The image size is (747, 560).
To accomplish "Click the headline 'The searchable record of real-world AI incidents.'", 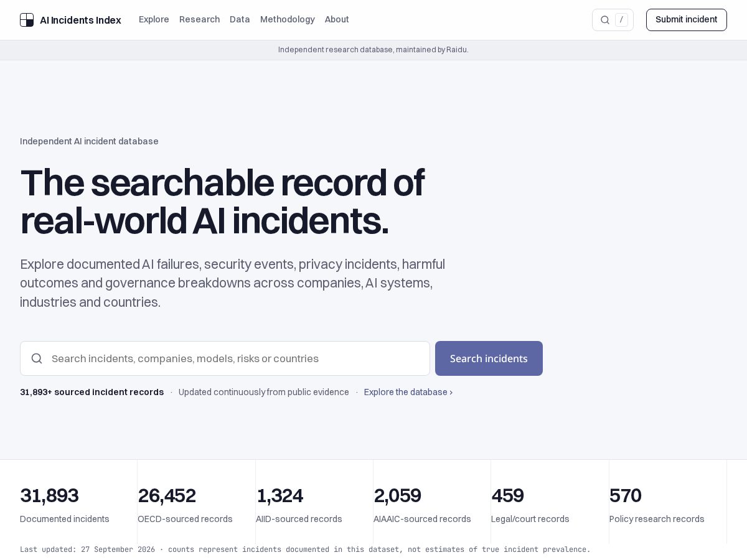I will [222, 202].
